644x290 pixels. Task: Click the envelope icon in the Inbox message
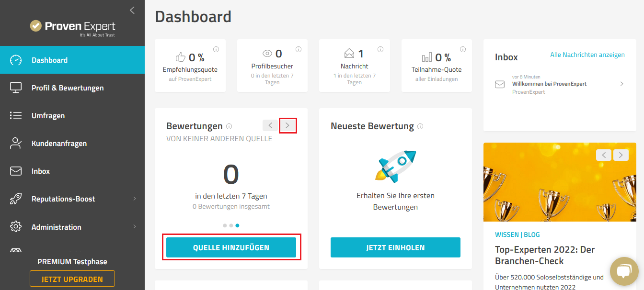[500, 84]
